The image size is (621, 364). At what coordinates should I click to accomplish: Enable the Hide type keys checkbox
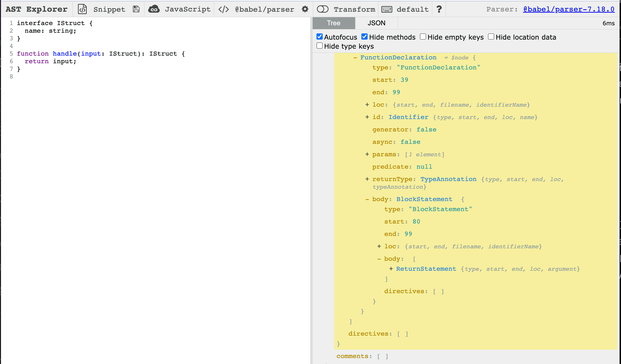(320, 46)
